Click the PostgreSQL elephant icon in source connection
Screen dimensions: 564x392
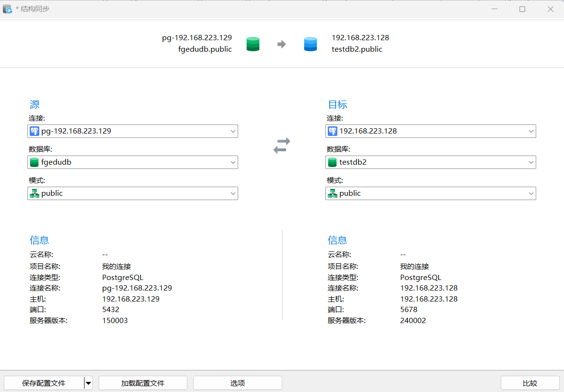point(35,131)
